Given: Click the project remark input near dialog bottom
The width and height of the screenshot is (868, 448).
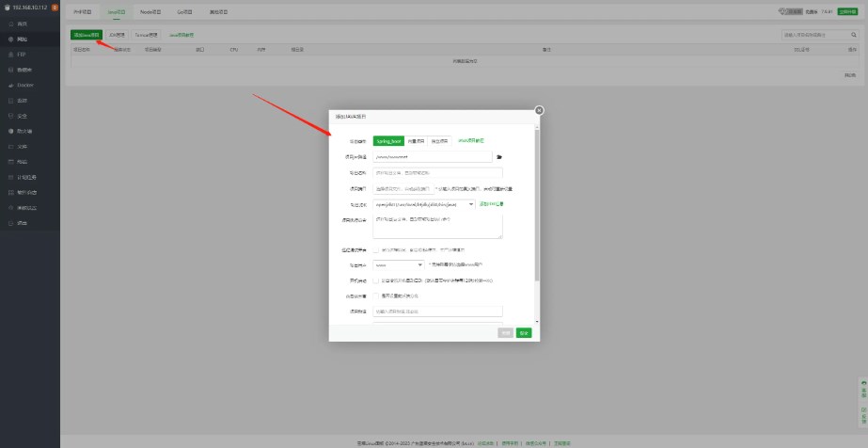Looking at the screenshot, I should click(x=438, y=312).
